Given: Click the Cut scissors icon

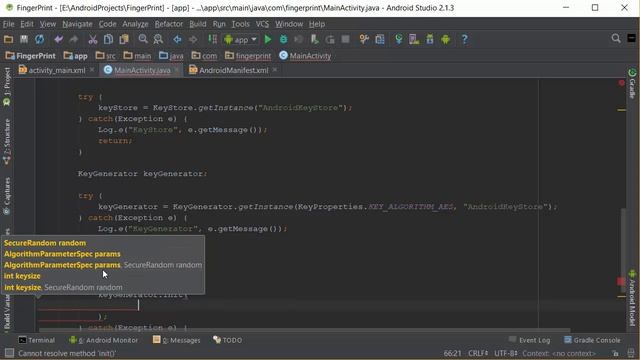Looking at the screenshot, I should pos(93,39).
